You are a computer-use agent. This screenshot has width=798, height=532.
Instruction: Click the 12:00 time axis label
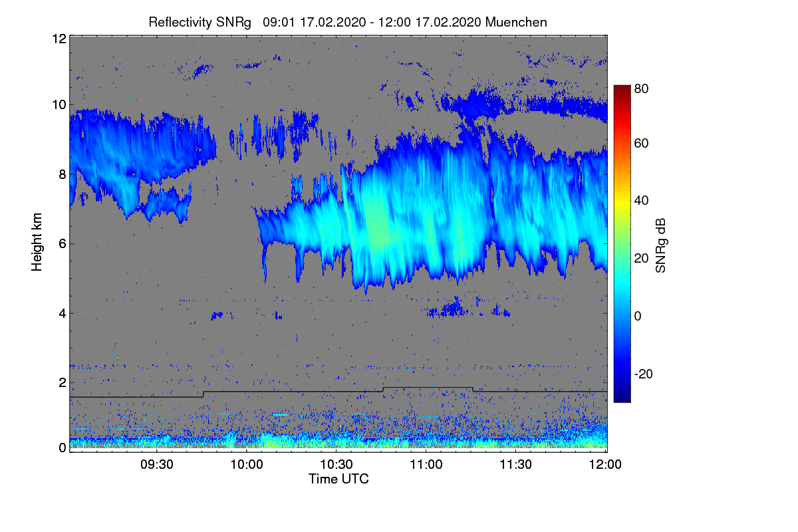(605, 464)
